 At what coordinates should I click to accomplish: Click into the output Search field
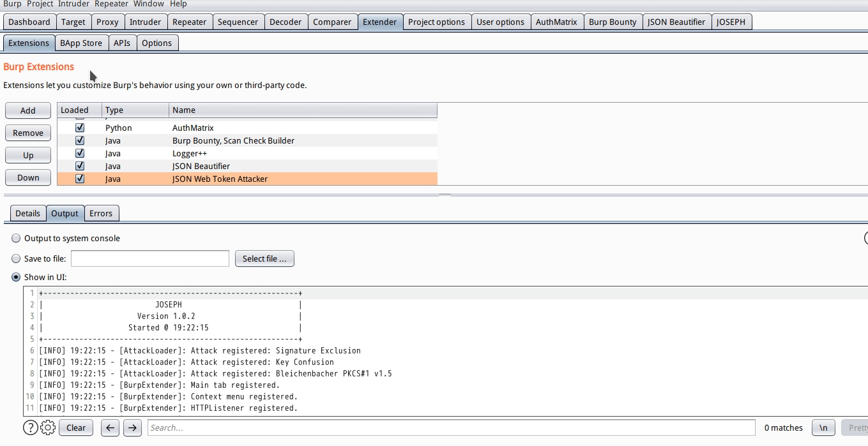tap(451, 427)
